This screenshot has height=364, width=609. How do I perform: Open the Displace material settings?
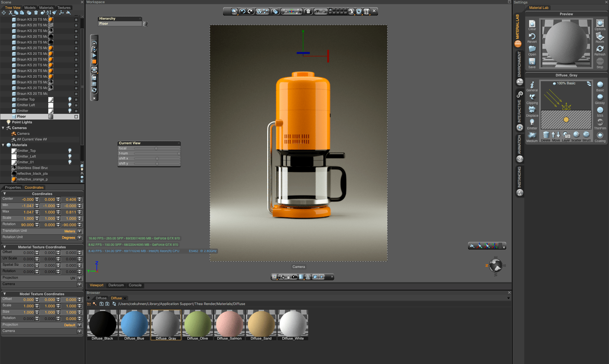(532, 112)
